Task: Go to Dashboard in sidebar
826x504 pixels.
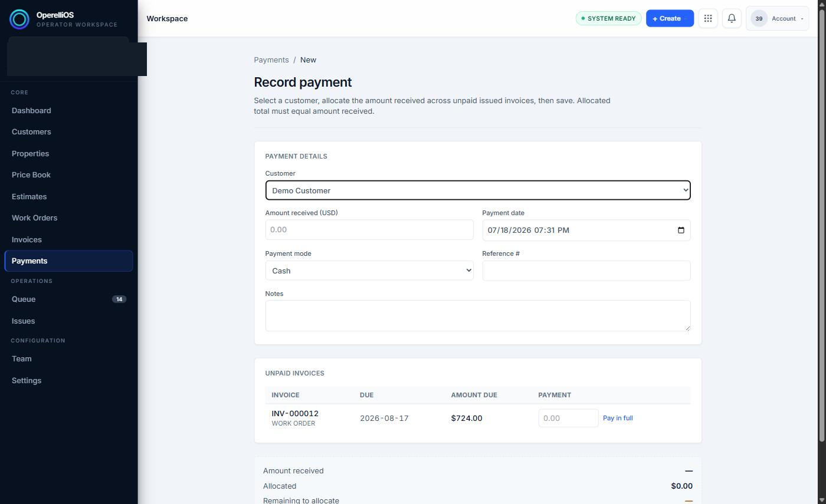Action: tap(68, 111)
